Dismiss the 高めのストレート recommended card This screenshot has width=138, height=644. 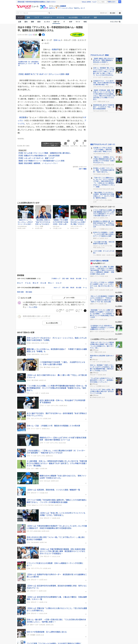33,229
